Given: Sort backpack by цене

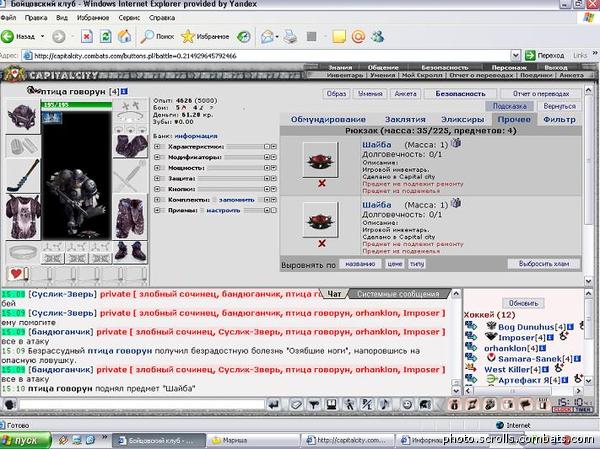Looking at the screenshot, I should click(x=395, y=264).
